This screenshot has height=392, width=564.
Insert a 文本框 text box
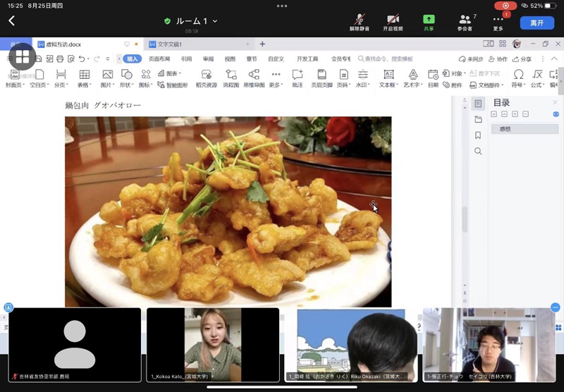click(x=388, y=78)
